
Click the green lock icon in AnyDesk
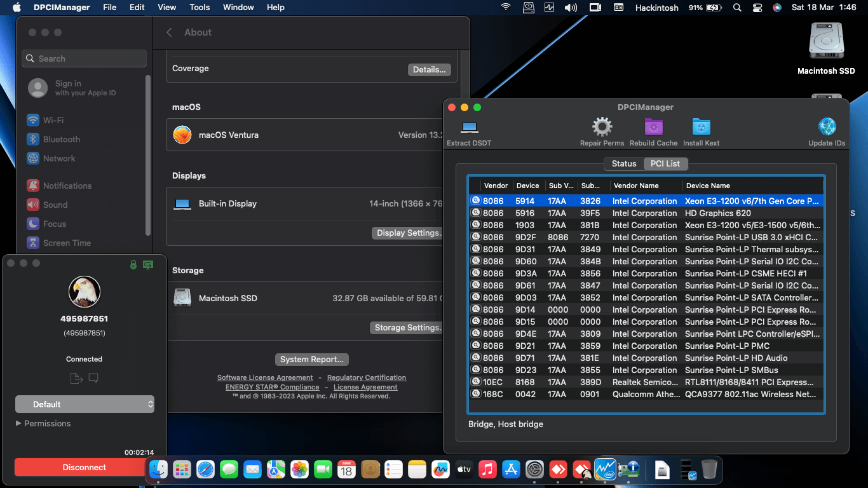tap(133, 264)
